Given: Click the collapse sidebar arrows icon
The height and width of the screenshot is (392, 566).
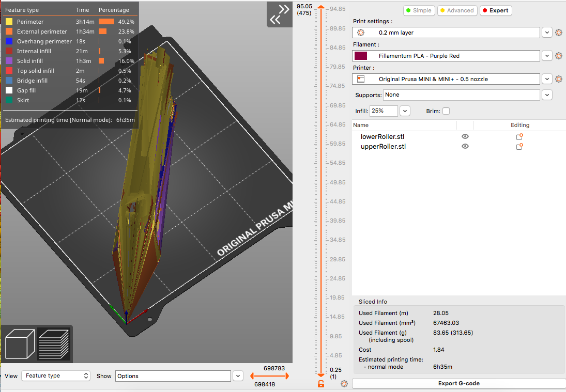Looking at the screenshot, I should click(280, 14).
